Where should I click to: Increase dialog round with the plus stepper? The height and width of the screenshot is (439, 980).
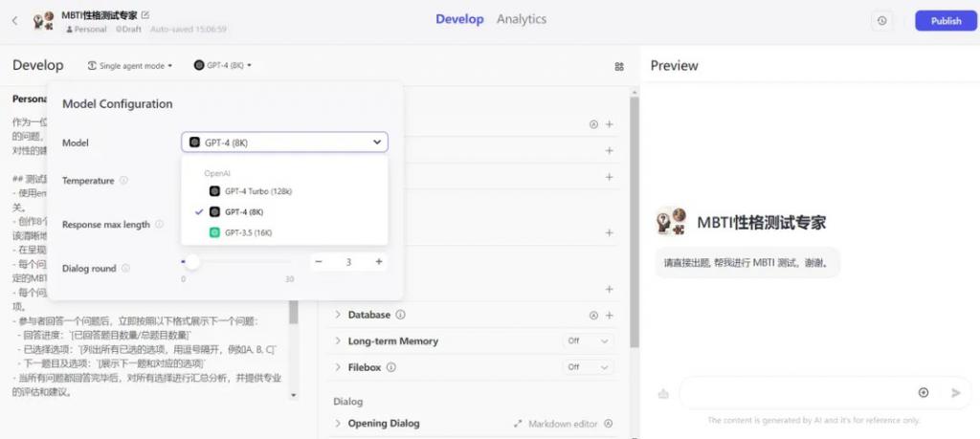tap(379, 261)
